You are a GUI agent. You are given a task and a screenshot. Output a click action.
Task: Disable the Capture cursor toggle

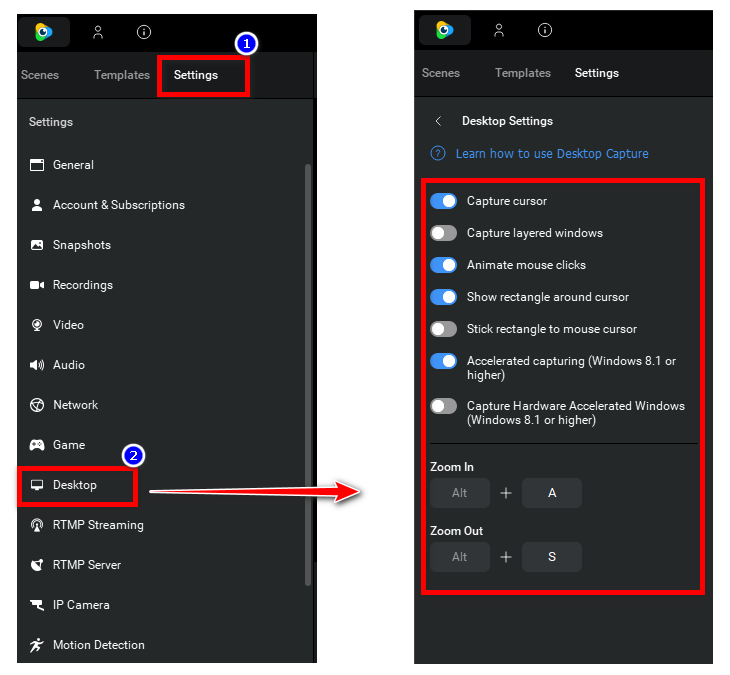[x=443, y=201]
